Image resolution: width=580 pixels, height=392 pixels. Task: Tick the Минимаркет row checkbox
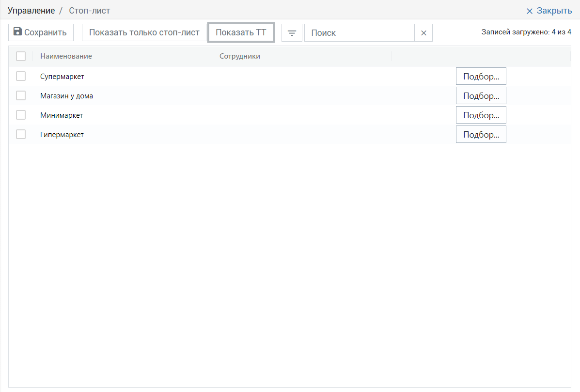point(21,115)
